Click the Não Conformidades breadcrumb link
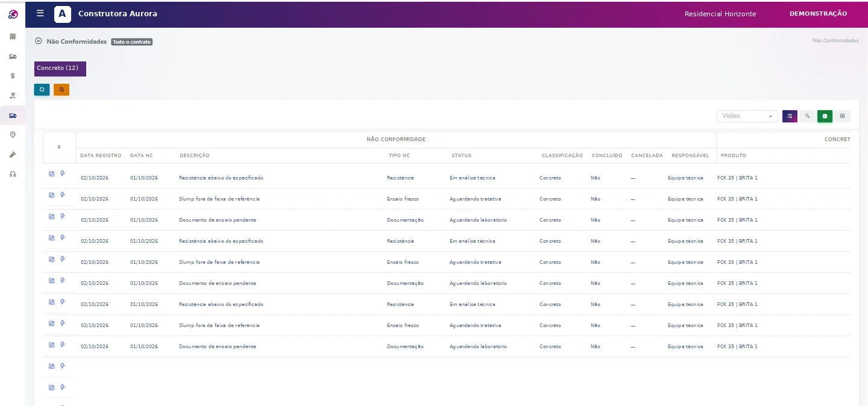868x406 pixels. (x=835, y=41)
